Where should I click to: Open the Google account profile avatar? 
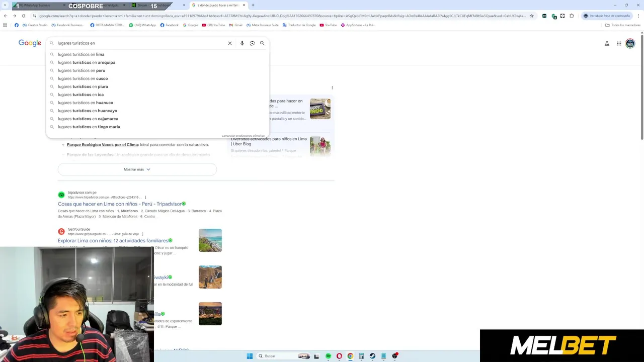tap(630, 44)
